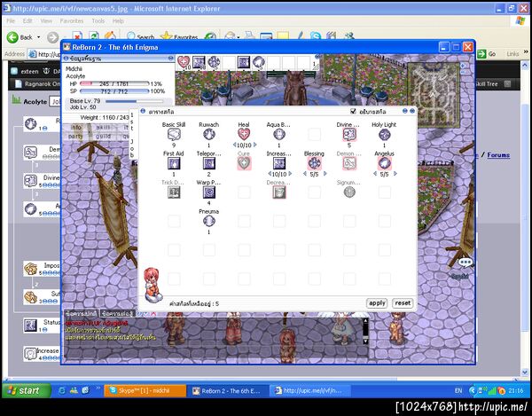Select the Angelus skill icon in skill window
The height and width of the screenshot is (416, 532).
pyautogui.click(x=384, y=163)
